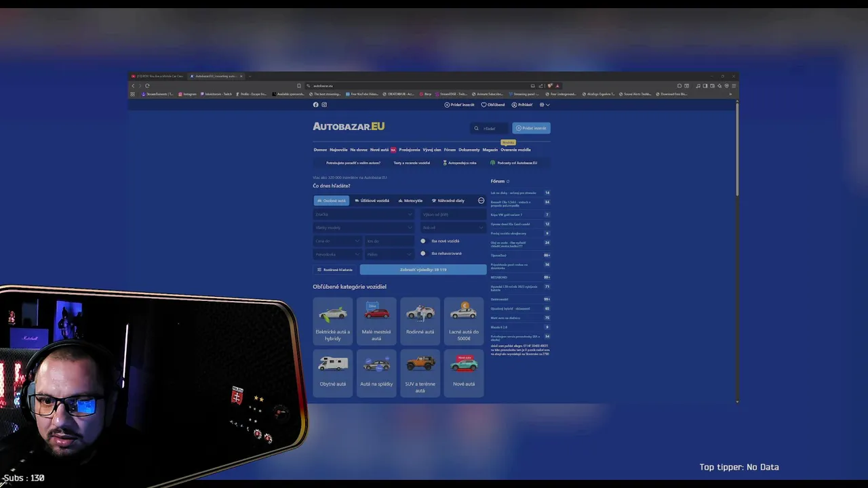868x488 pixels.
Task: Open the Nové autá menu item
Action: [379, 150]
